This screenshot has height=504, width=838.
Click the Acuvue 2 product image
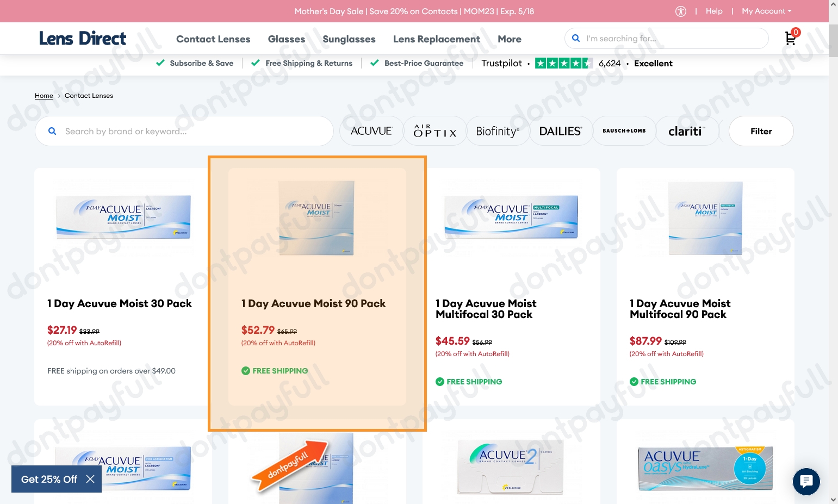click(511, 467)
